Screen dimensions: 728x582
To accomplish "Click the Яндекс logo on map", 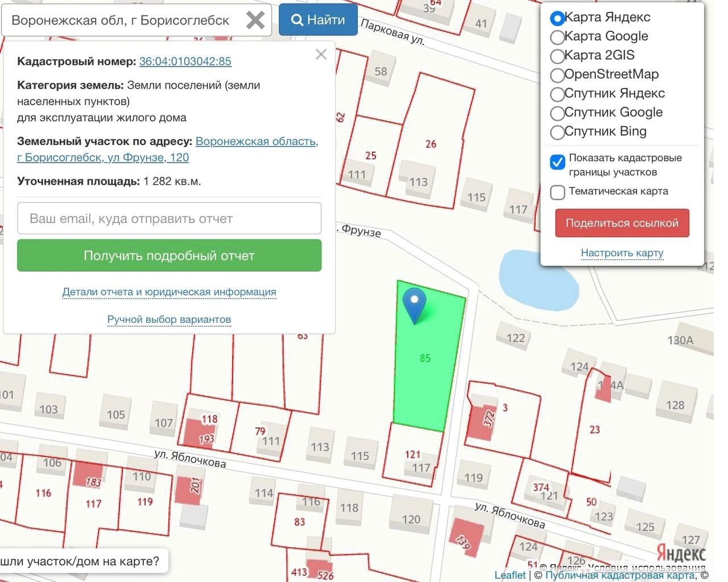I will pyautogui.click(x=681, y=552).
